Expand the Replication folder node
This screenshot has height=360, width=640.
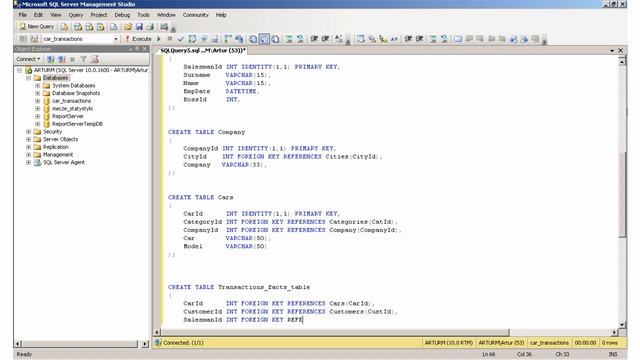pyautogui.click(x=29, y=147)
